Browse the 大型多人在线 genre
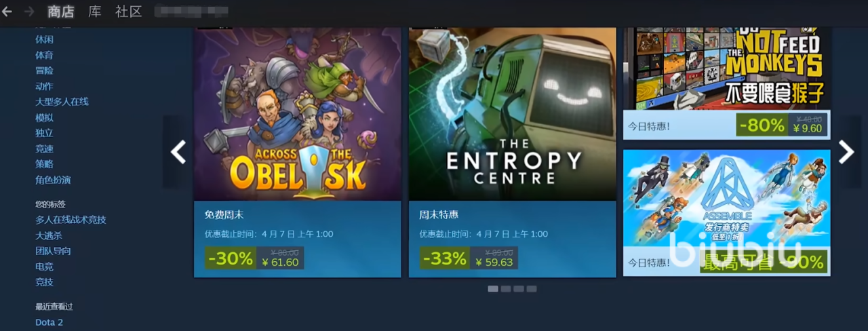 pyautogui.click(x=62, y=102)
